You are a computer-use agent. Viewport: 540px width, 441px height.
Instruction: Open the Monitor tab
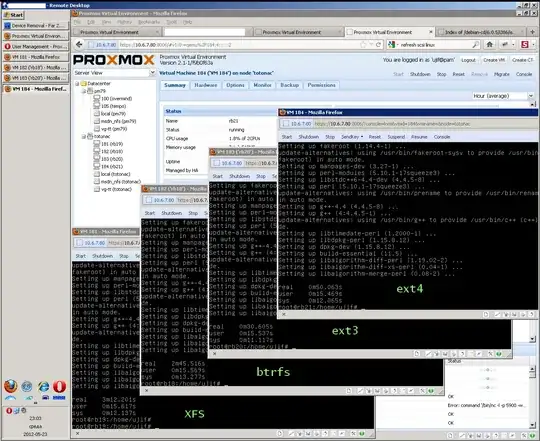[x=262, y=85]
